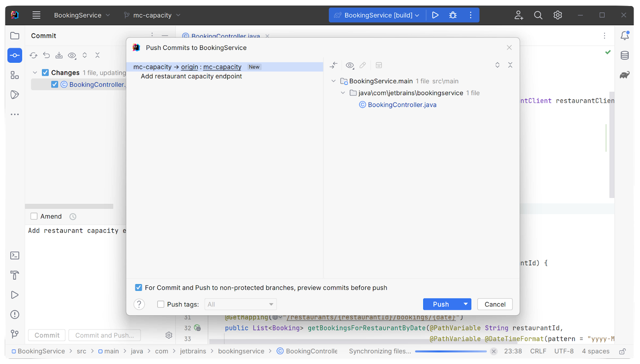
Task: Click Cancel in push dialog
Action: point(495,304)
